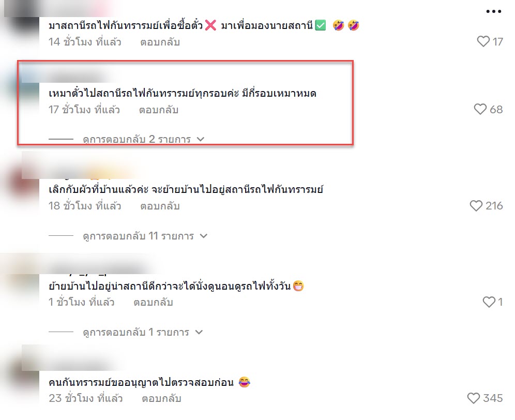Reply to the 18-hours-ago comment

pyautogui.click(x=160, y=206)
